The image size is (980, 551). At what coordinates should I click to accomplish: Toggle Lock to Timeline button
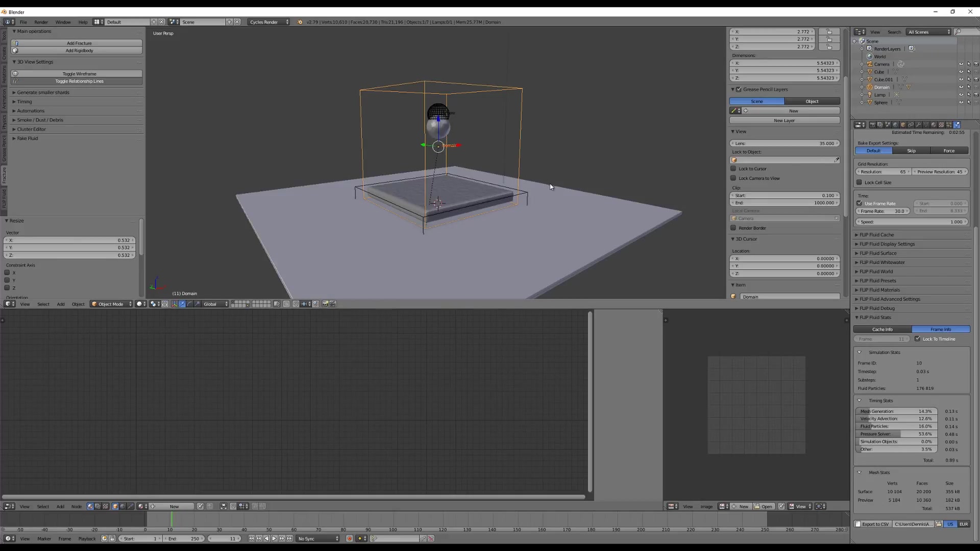[917, 339]
